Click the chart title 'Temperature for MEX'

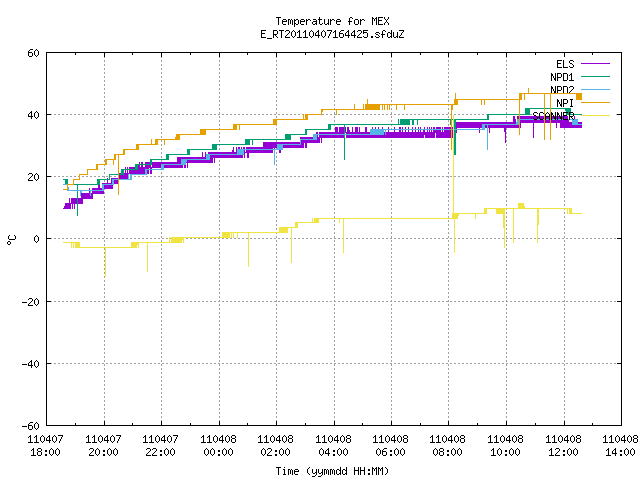(332, 21)
